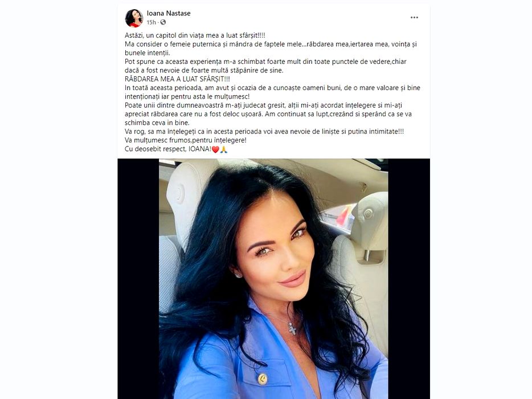Click the line starting 'Va rog, sa ma înțelegeți'
Image resolution: width=532 pixels, height=399 pixels.
coord(264,132)
